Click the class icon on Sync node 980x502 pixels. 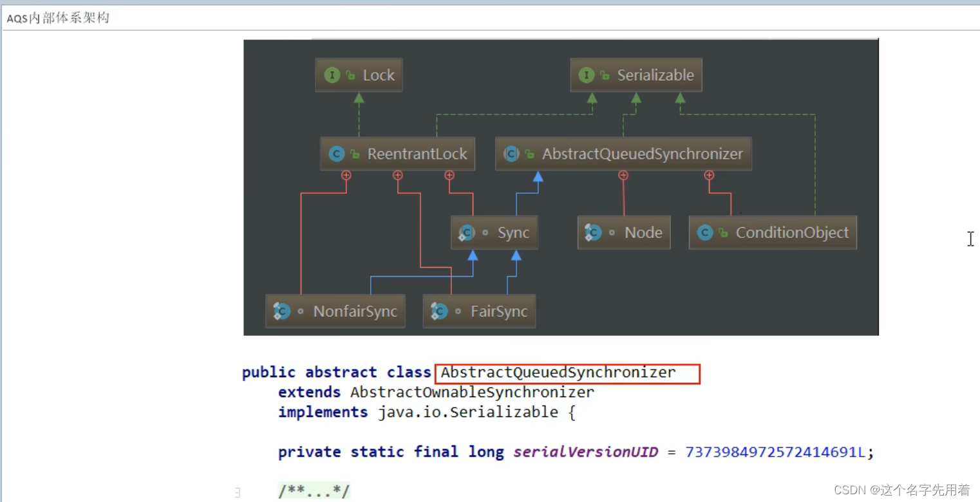pyautogui.click(x=467, y=233)
